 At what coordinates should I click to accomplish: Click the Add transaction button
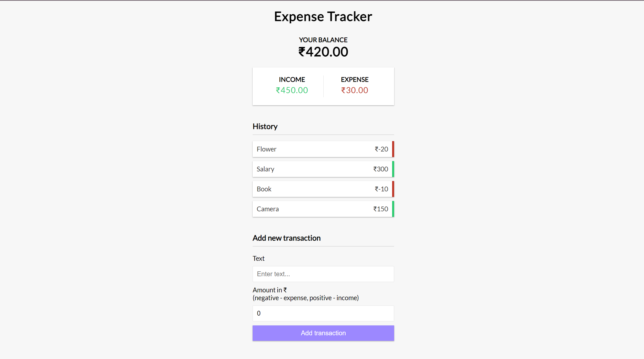pos(323,333)
